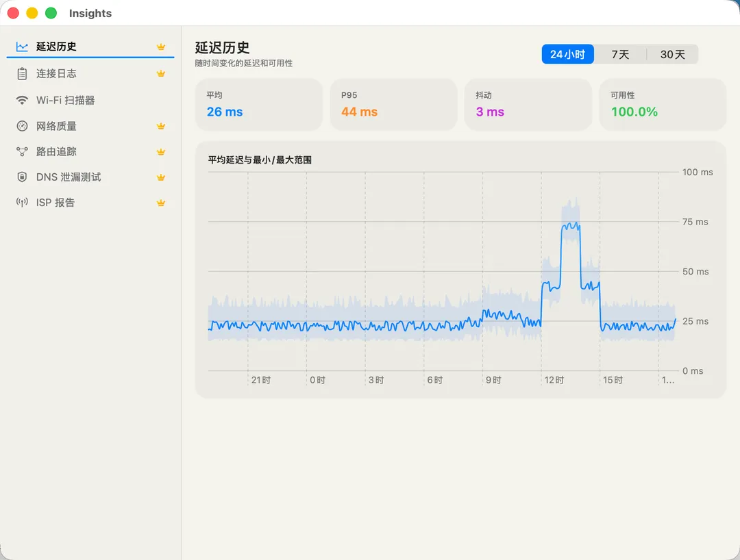Maximize the window with green button
Screen dimensions: 740x560
click(51, 13)
